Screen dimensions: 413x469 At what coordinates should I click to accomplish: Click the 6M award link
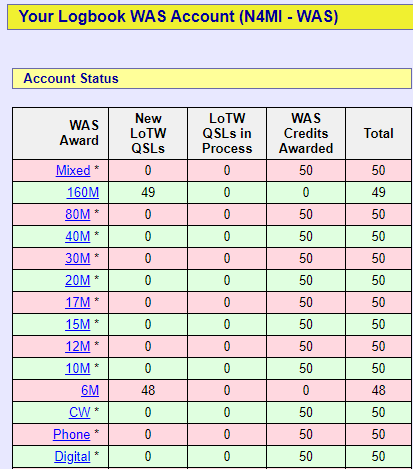coord(90,391)
